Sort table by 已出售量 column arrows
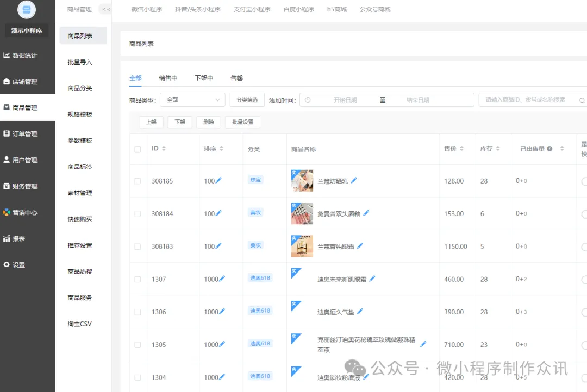Image resolution: width=587 pixels, height=392 pixels. (x=562, y=149)
